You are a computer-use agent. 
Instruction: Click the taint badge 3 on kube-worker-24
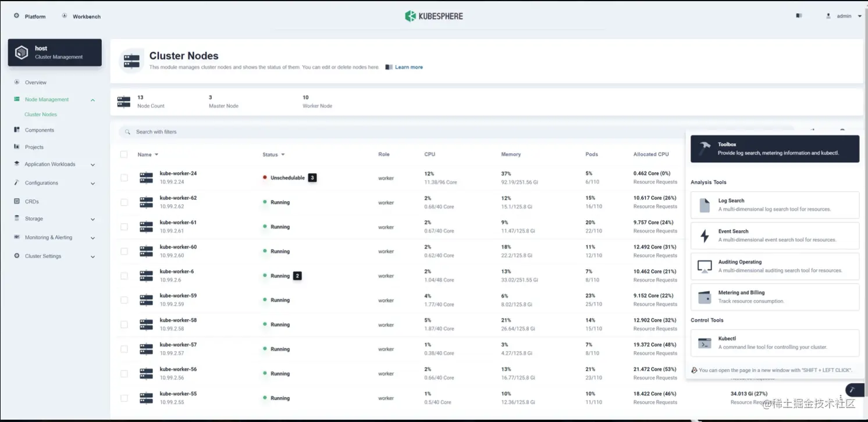tap(312, 178)
